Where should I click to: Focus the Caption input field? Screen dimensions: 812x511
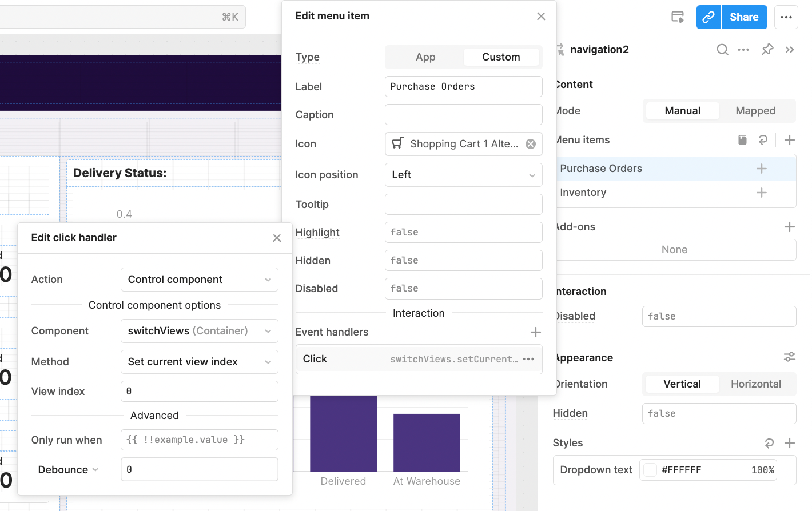click(x=463, y=115)
